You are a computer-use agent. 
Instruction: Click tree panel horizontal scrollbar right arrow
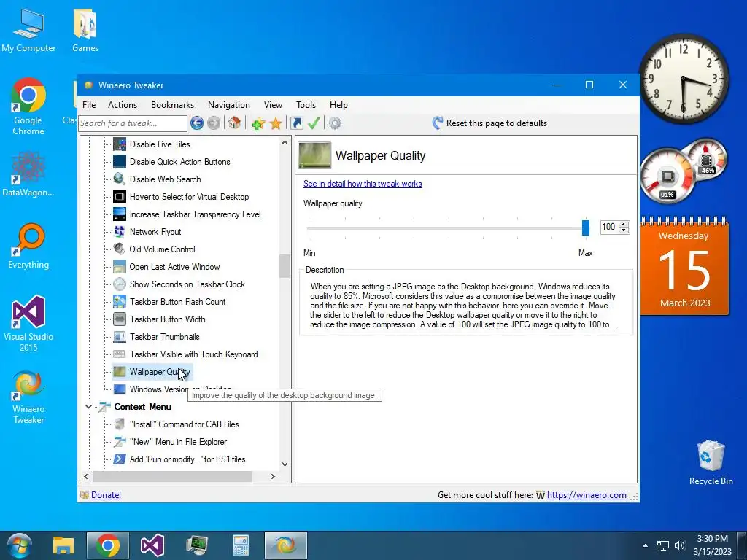pyautogui.click(x=273, y=476)
